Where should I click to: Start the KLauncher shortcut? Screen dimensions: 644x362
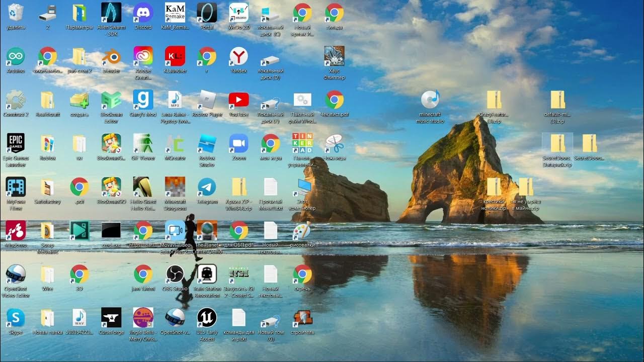coord(175,56)
